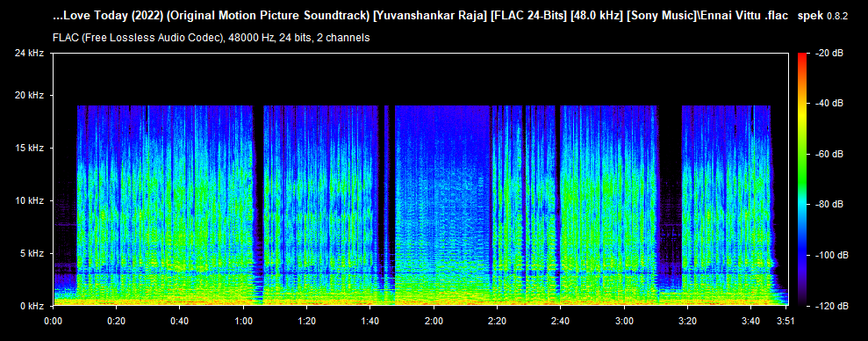868x341 pixels.
Task: Click the 0:40 time axis marker
Action: (x=180, y=321)
